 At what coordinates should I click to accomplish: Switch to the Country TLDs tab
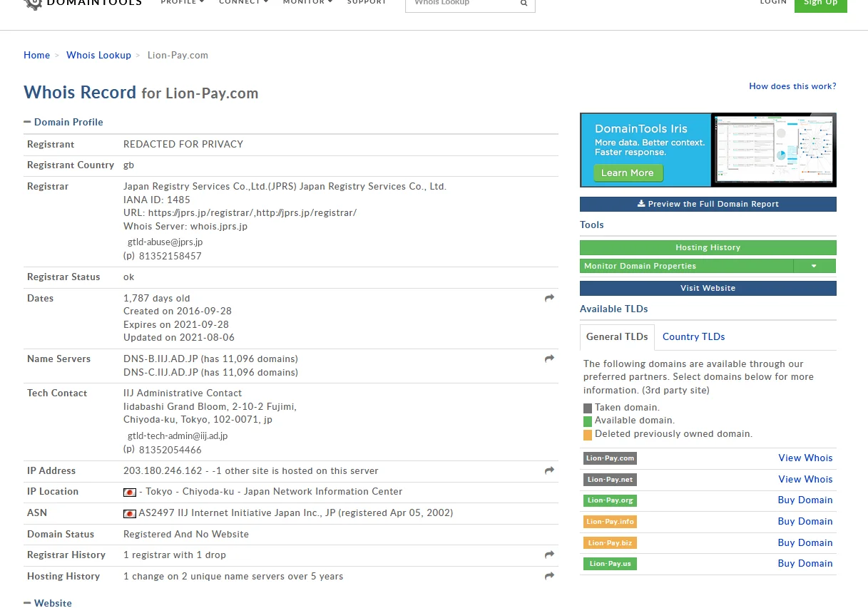[693, 336]
